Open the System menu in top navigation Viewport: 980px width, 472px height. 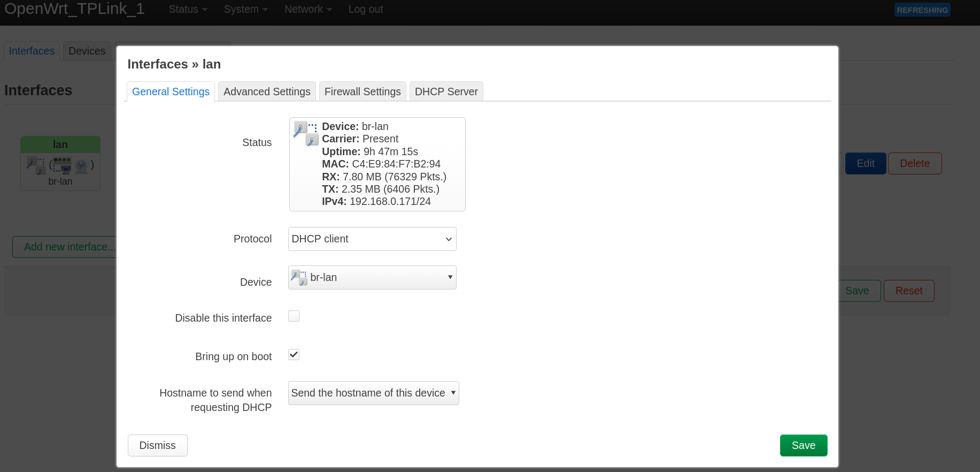[245, 9]
